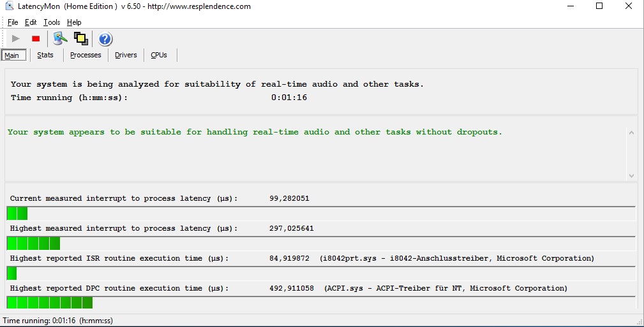Click current latency value 99,282051

(289, 199)
